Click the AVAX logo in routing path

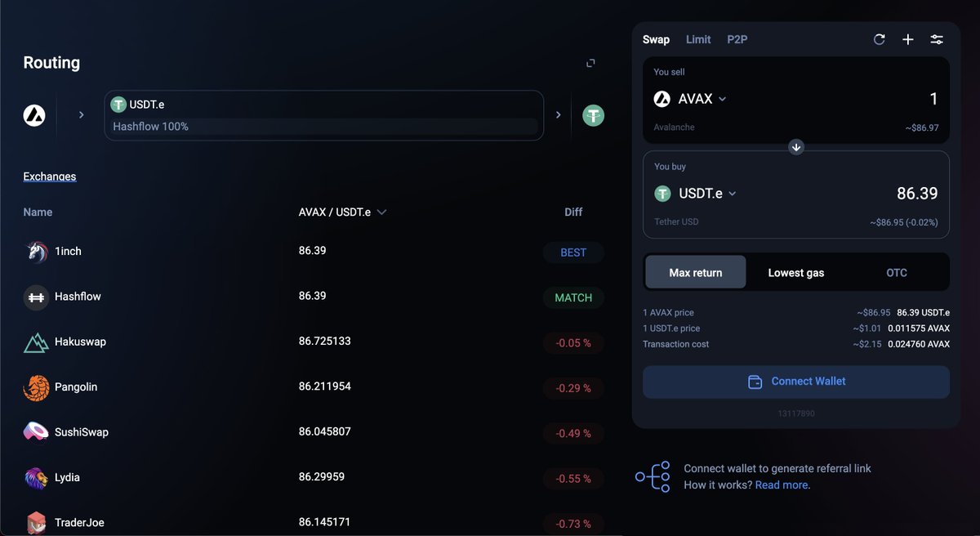click(x=34, y=115)
